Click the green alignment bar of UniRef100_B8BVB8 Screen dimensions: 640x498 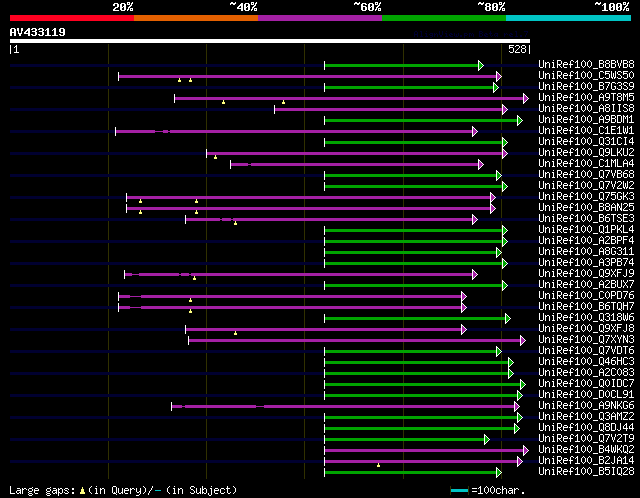click(x=402, y=65)
